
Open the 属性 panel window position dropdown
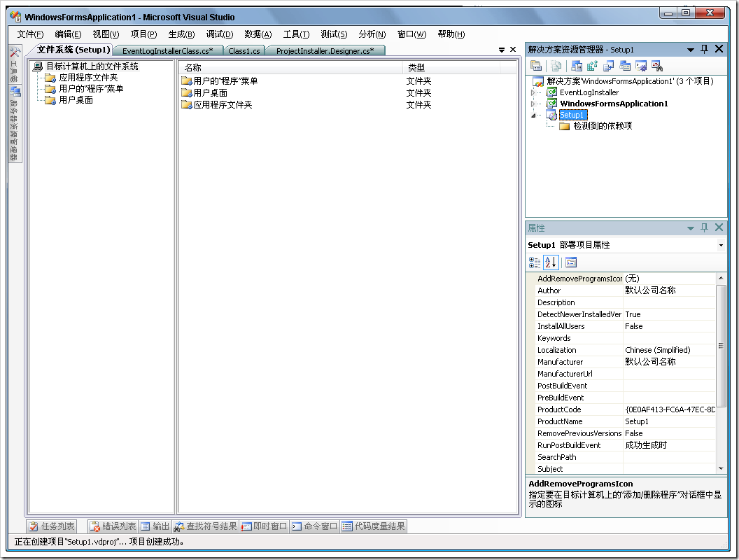click(691, 228)
